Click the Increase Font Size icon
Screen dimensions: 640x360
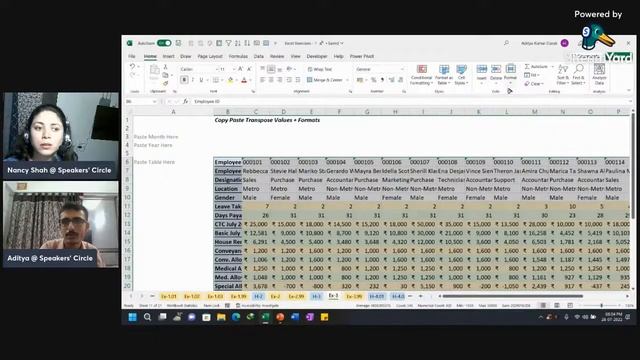[x=240, y=69]
